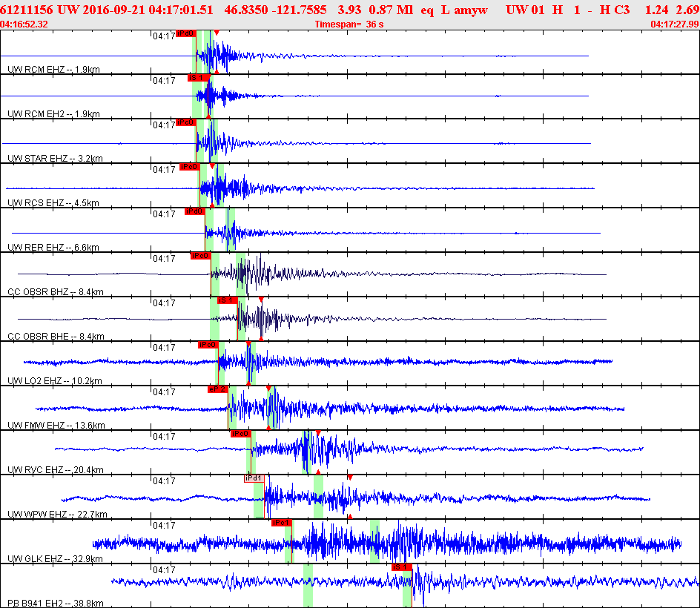700x608 pixels.
Task: Click the start time 04:16:52.32 label
Action: pyautogui.click(x=24, y=24)
